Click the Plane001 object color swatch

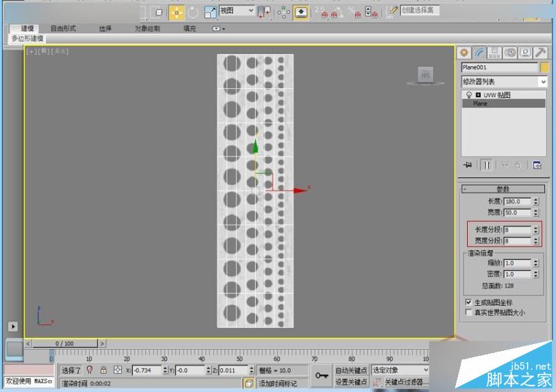(x=544, y=67)
